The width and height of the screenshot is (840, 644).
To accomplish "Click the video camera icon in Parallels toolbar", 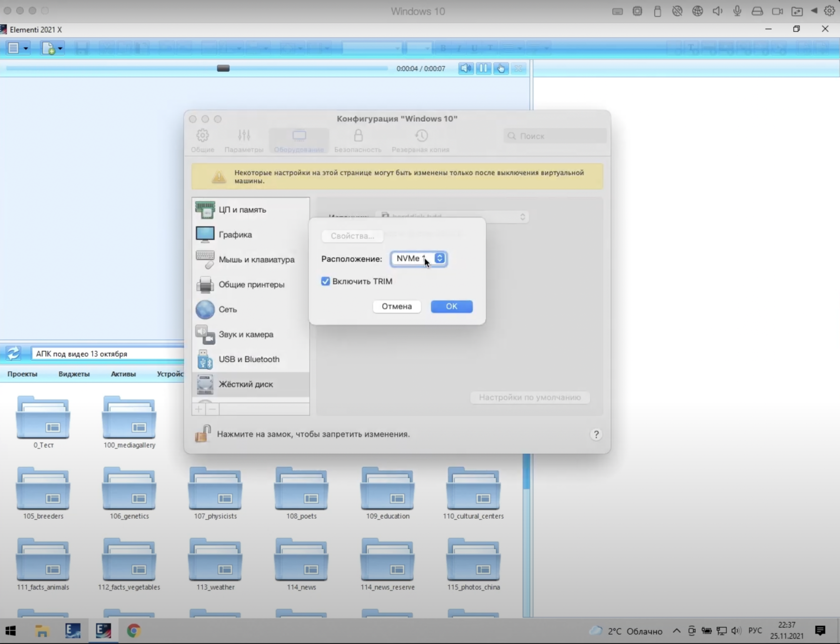I will pos(777,11).
